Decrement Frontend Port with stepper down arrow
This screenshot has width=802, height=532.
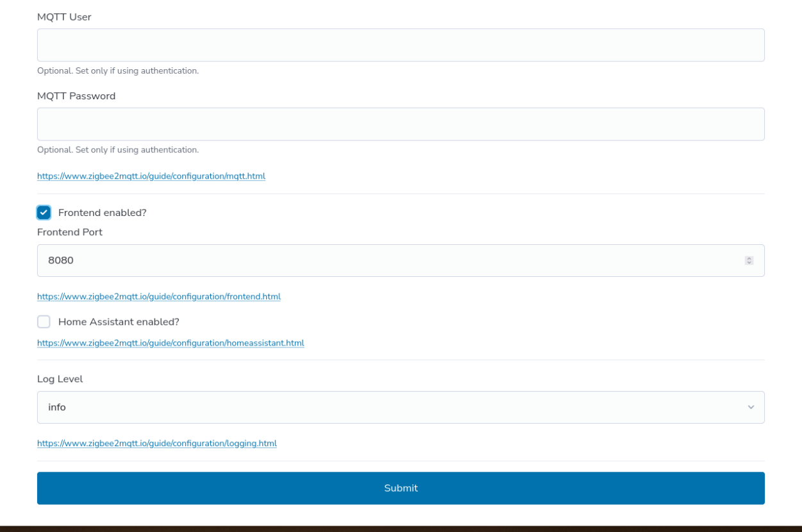pos(749,263)
